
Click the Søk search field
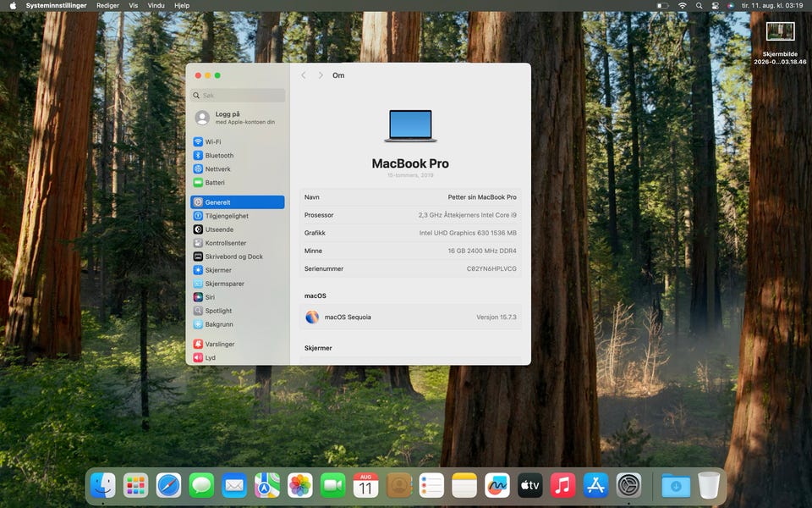(x=238, y=96)
